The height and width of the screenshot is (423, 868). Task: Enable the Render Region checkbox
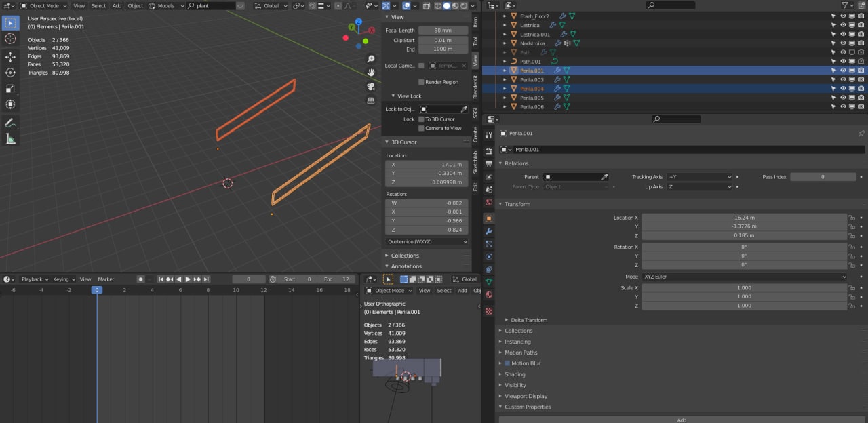pyautogui.click(x=421, y=82)
